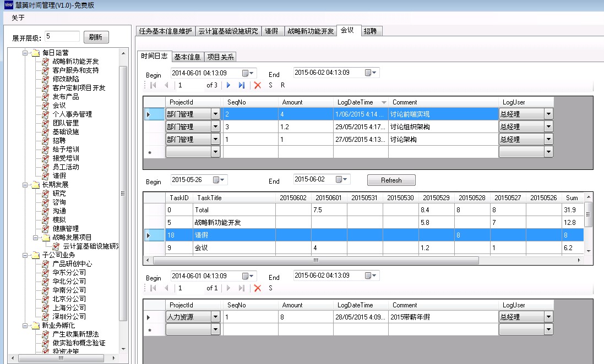604x364 pixels.
Task: Switch to the 基本信息 tab
Action: pyautogui.click(x=187, y=57)
